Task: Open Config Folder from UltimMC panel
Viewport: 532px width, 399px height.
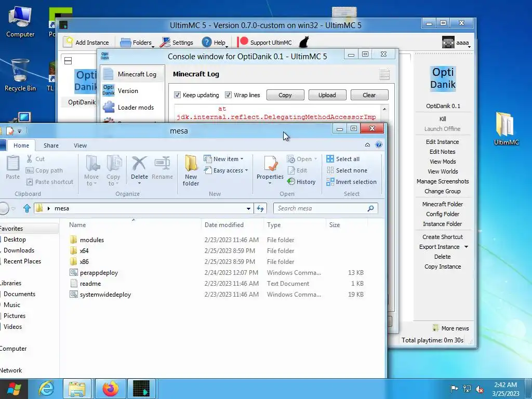Action: coord(443,214)
